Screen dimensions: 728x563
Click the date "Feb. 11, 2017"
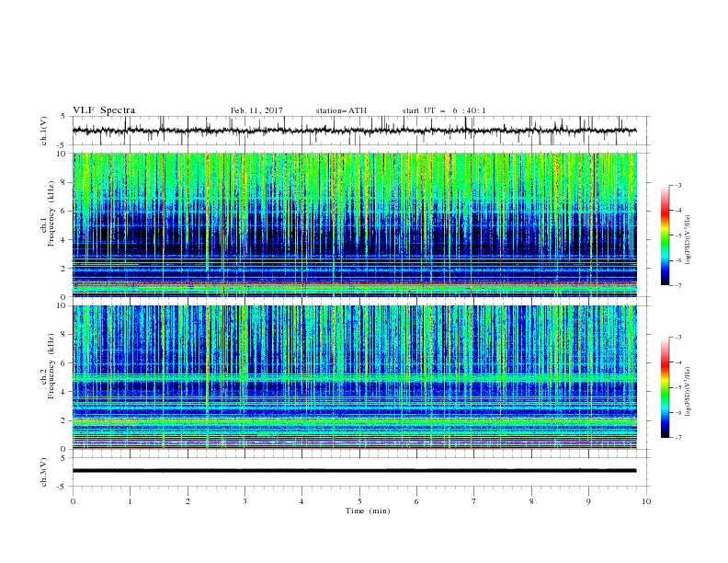pyautogui.click(x=256, y=110)
